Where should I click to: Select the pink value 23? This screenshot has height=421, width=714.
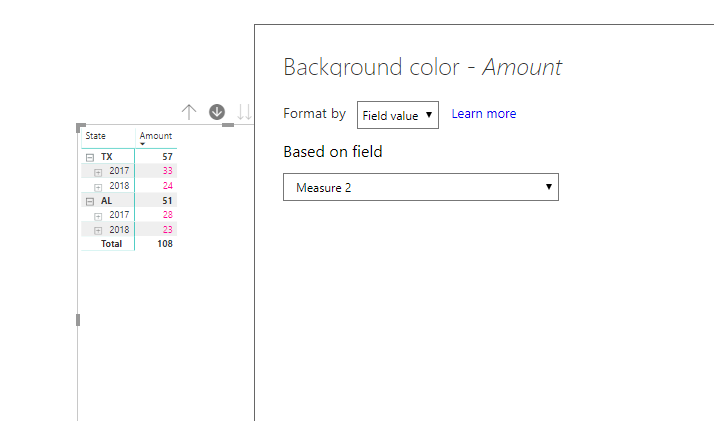167,229
